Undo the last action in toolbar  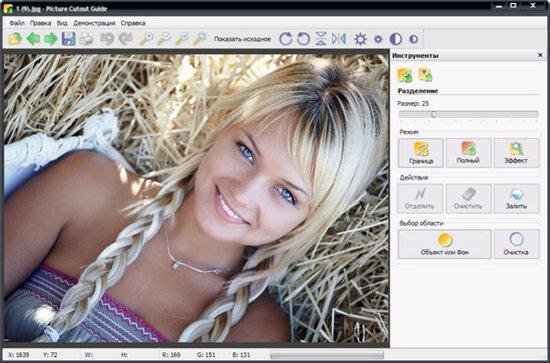pos(107,39)
